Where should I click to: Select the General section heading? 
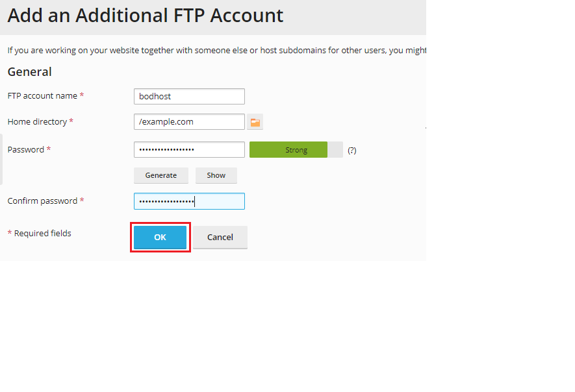pos(30,72)
